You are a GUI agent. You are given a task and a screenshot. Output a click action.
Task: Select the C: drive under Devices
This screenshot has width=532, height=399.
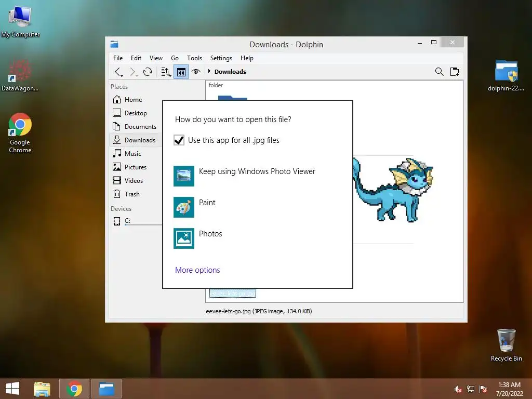[136, 221]
